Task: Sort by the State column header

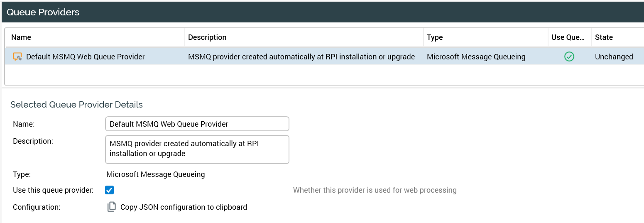Action: pyautogui.click(x=604, y=37)
